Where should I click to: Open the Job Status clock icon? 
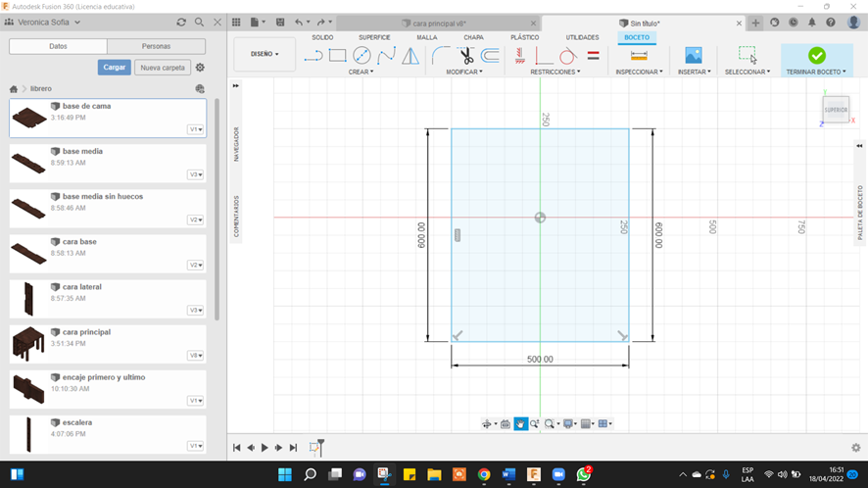794,23
